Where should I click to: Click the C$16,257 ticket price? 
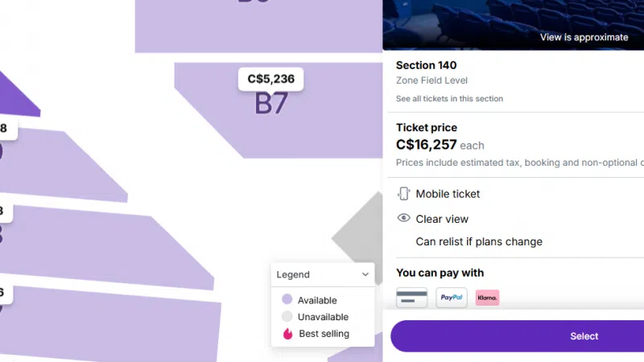(x=426, y=145)
